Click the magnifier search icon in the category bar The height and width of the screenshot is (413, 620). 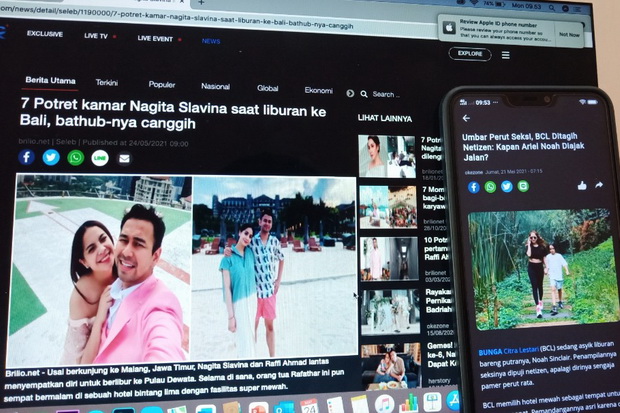click(x=364, y=94)
